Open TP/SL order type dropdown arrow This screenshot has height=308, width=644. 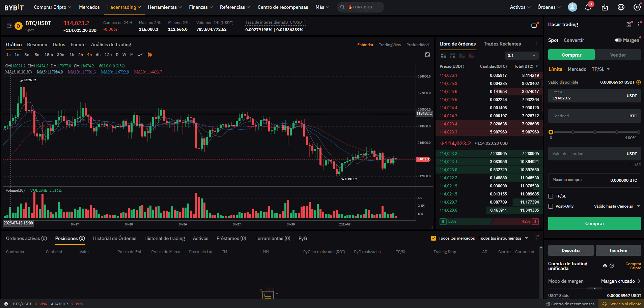pos(608,69)
